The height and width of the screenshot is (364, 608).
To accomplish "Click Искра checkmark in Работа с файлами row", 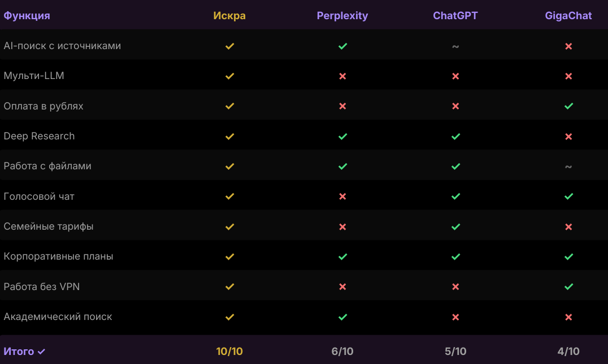I will [x=229, y=166].
